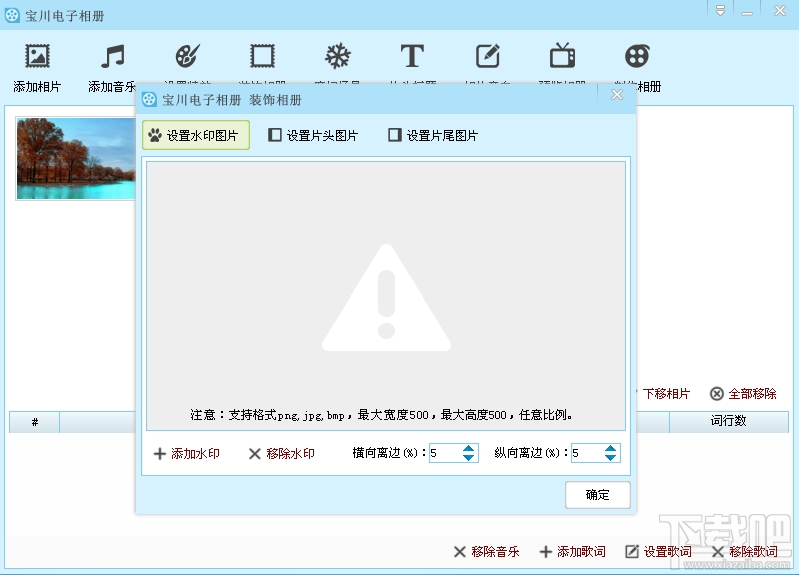Click the Add Photo (添加相片) toolbar icon
799x575 pixels.
click(37, 56)
